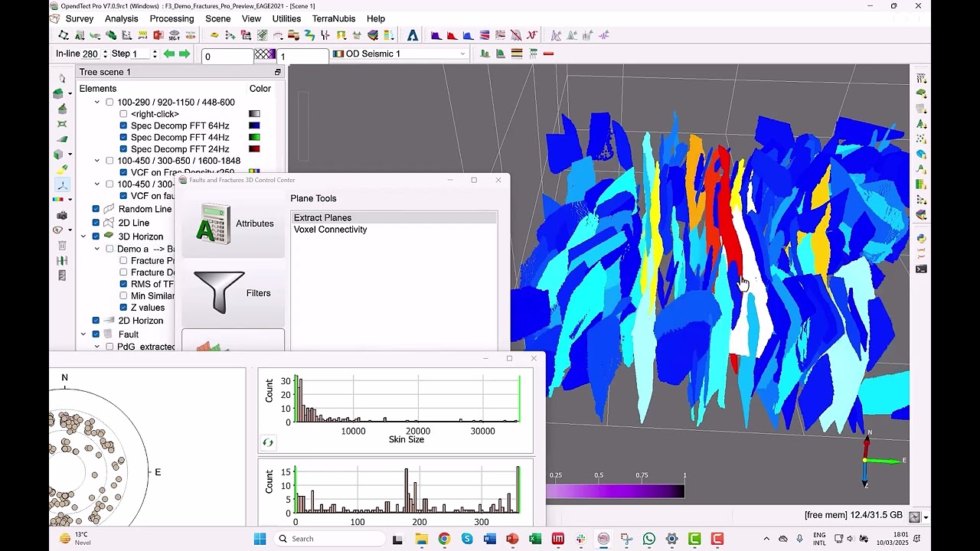Click the color range minimum field showing 0
The height and width of the screenshot is (551, 980).
tap(227, 56)
